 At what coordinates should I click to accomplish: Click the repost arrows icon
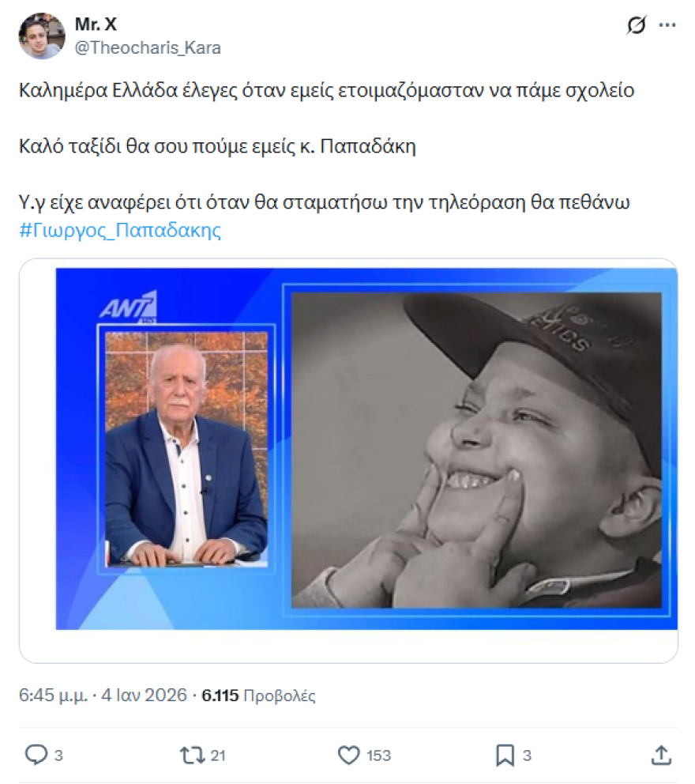coord(193,755)
